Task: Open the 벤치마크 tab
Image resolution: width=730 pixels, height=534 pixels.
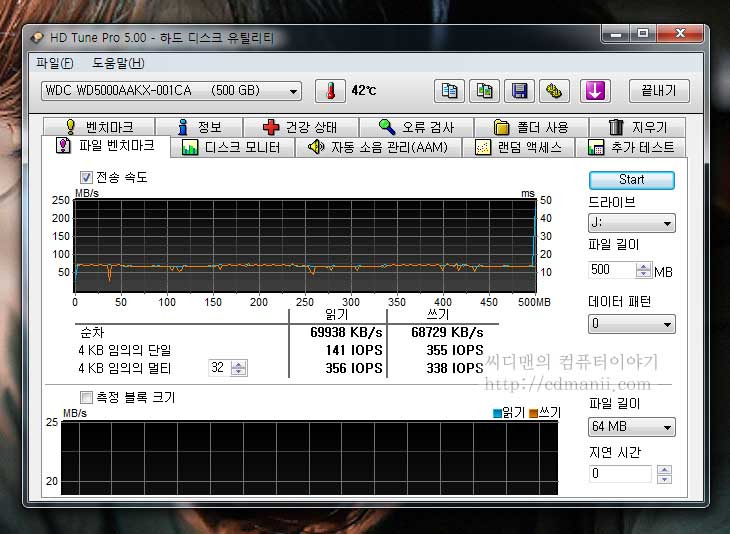Action: point(99,127)
